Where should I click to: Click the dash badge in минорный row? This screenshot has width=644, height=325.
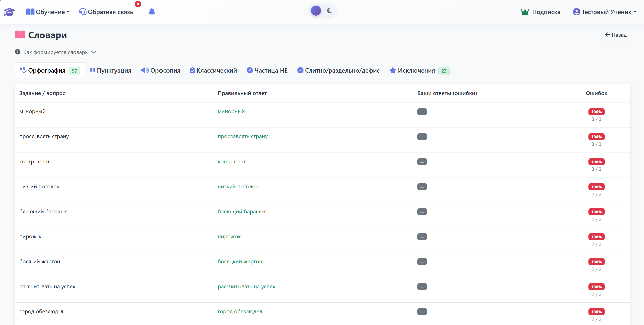[x=422, y=112]
